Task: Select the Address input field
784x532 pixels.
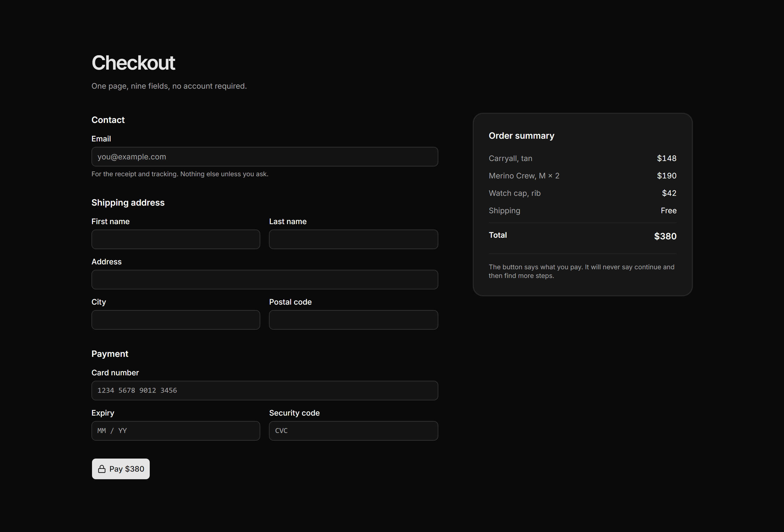Action: [x=265, y=280]
